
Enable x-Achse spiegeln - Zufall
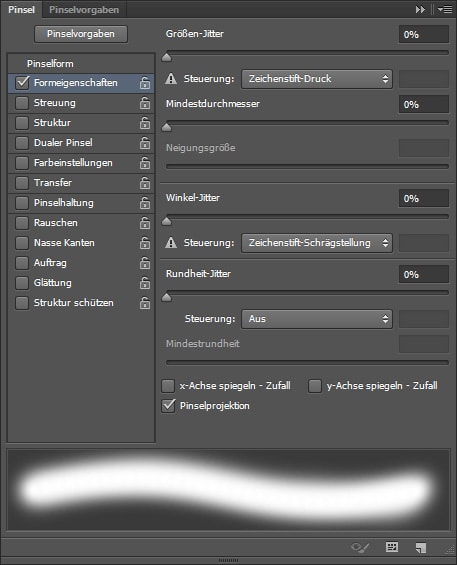click(168, 386)
